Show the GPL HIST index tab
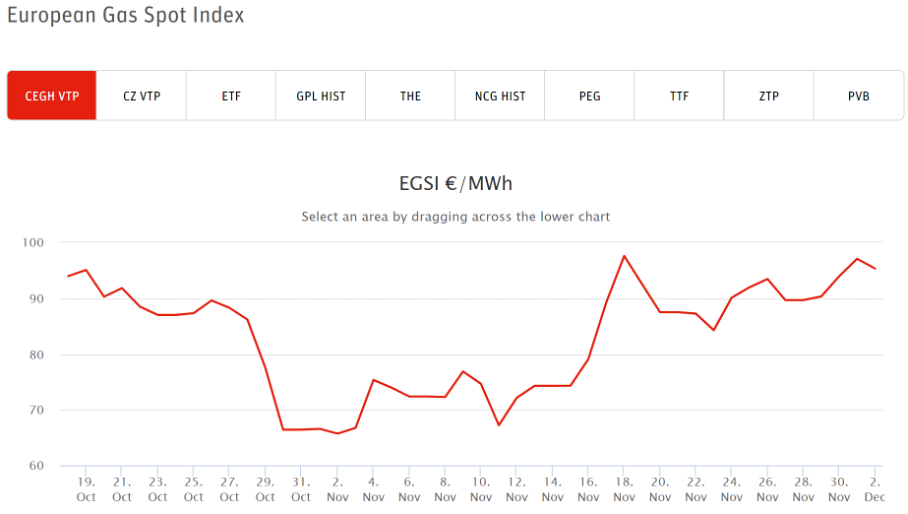The image size is (908, 514). pyautogui.click(x=321, y=96)
